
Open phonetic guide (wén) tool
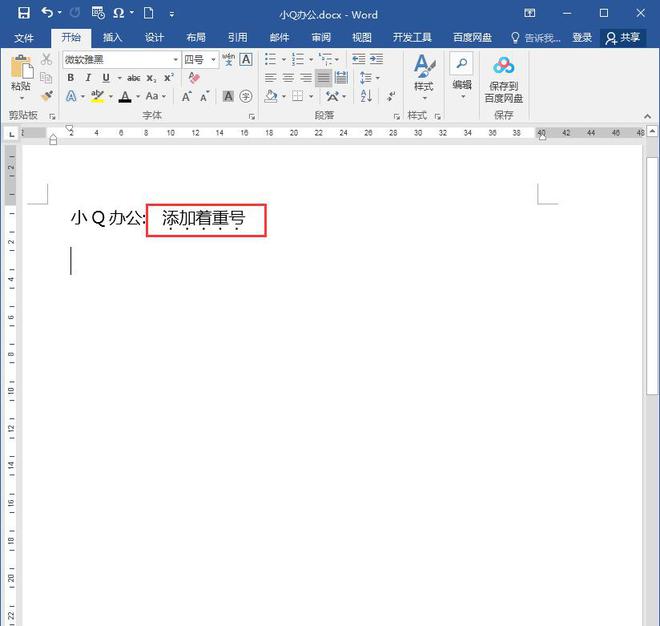coord(228,59)
